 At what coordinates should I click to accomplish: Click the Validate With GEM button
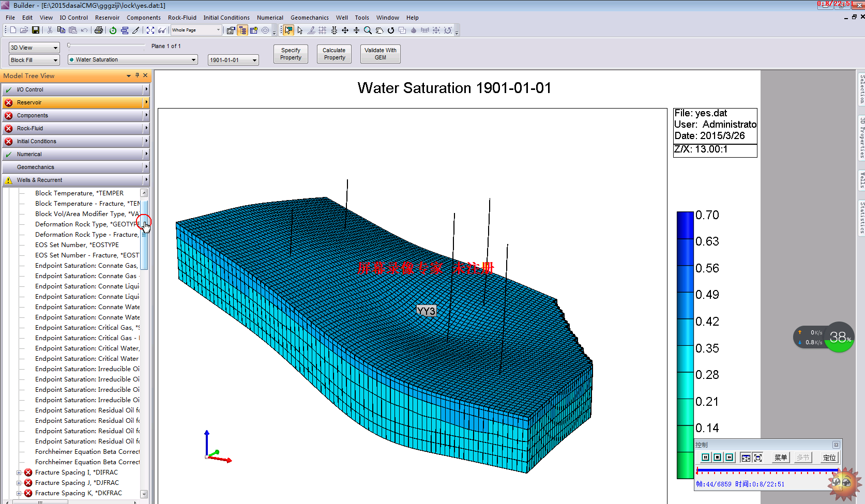(381, 54)
